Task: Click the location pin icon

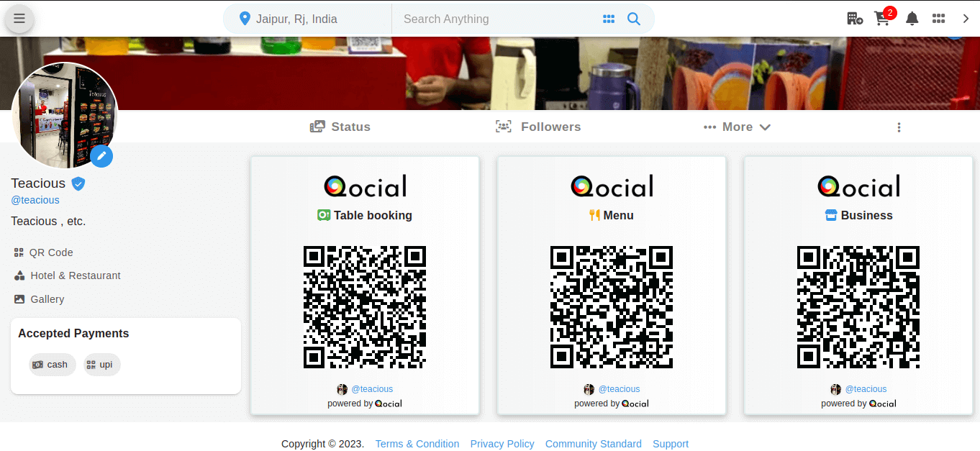Action: [245, 19]
